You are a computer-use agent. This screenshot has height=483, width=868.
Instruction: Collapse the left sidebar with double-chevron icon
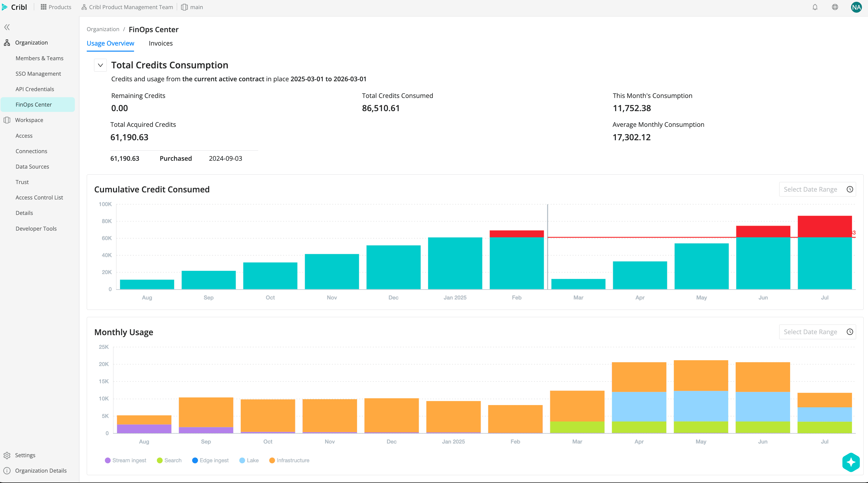click(7, 27)
